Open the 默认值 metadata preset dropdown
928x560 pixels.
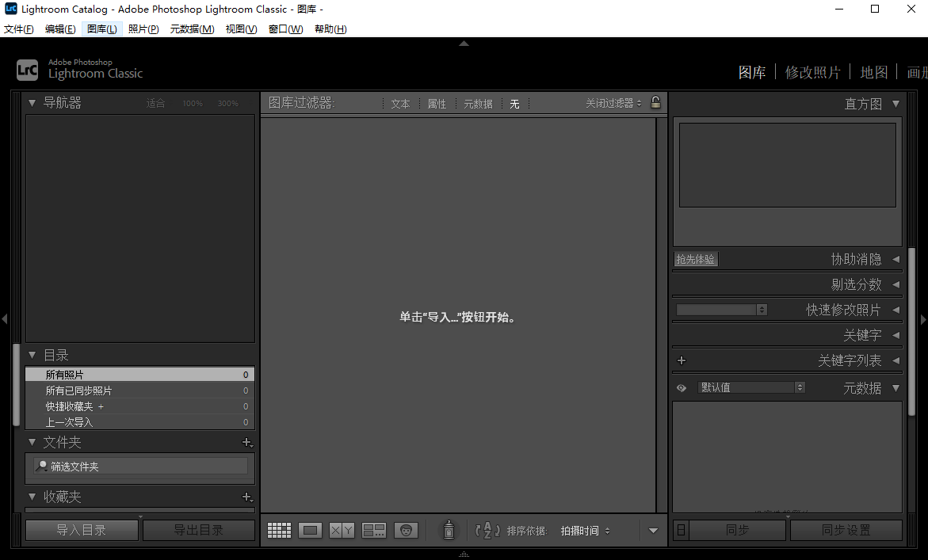tap(751, 387)
